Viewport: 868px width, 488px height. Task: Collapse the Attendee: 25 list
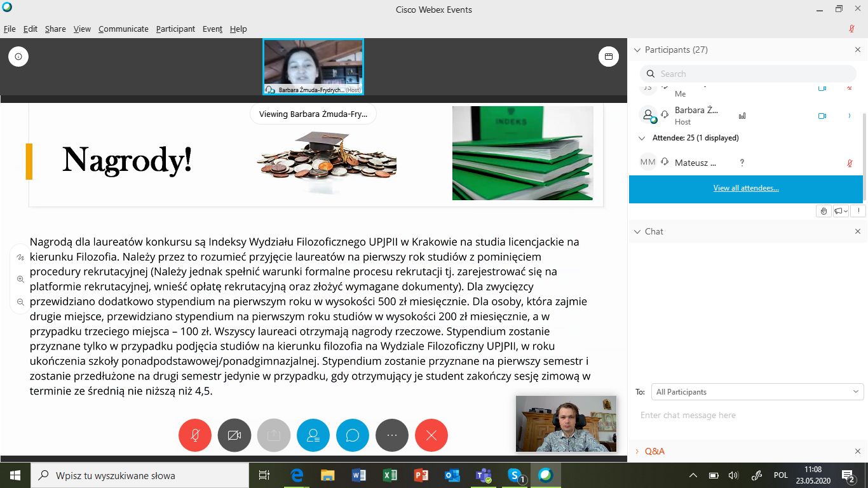641,138
